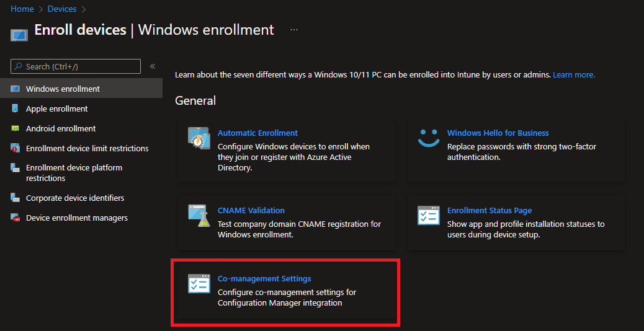Open Co-management Settings link
The image size is (644, 331).
[x=264, y=278]
